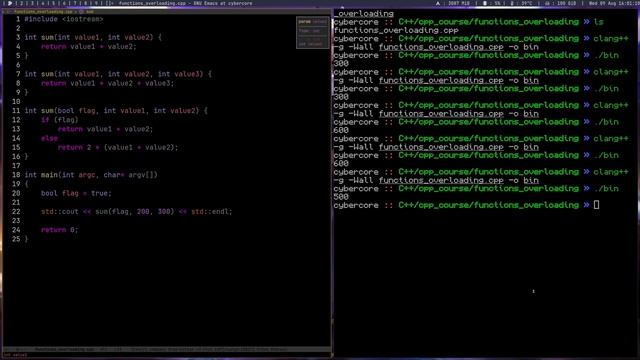
Task: Click the 'if (flag)' line
Action: pos(60,120)
